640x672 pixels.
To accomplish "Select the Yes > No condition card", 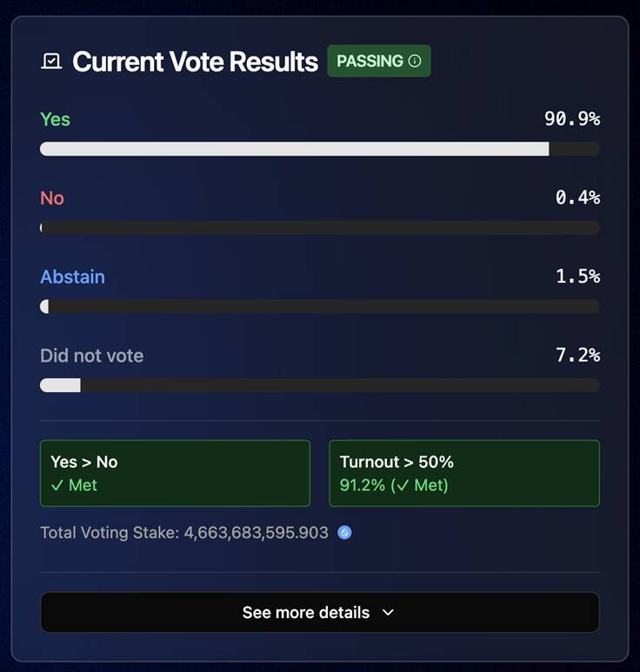I will (175, 473).
